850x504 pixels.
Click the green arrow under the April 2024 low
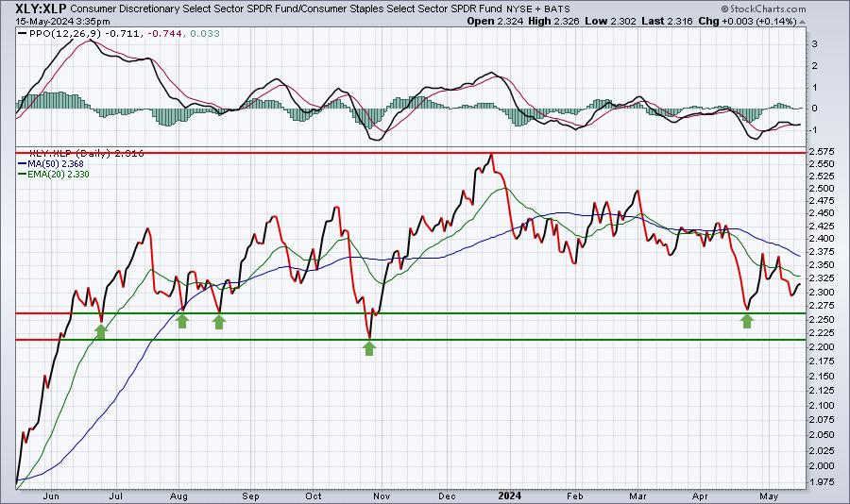(x=747, y=321)
